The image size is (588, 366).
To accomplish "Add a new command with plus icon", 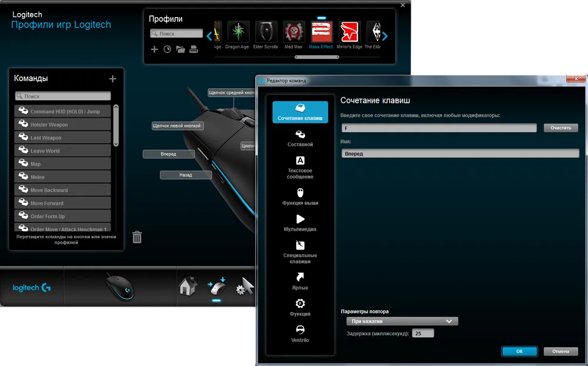I will click(x=113, y=79).
